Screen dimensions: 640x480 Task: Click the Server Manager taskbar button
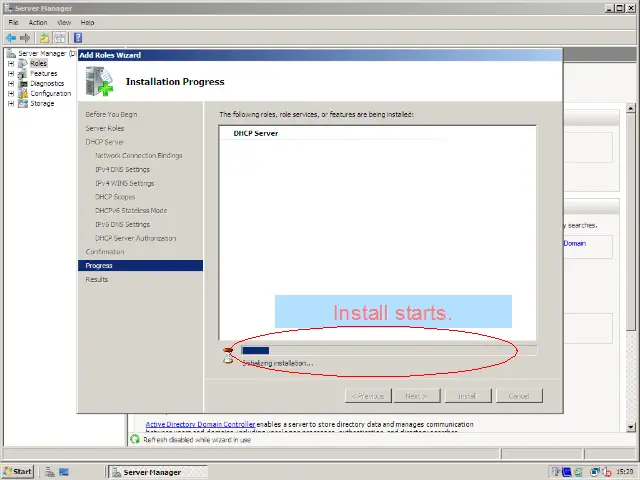pyautogui.click(x=158, y=472)
